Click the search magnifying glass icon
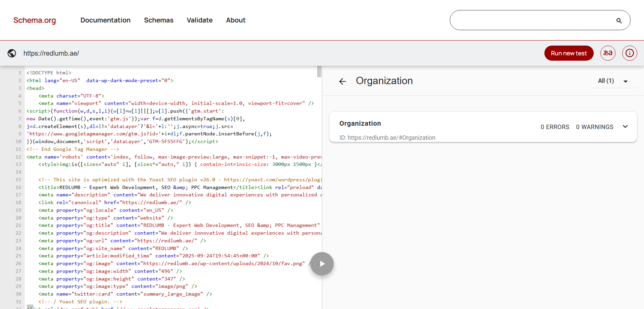The height and width of the screenshot is (309, 644). coord(619,20)
